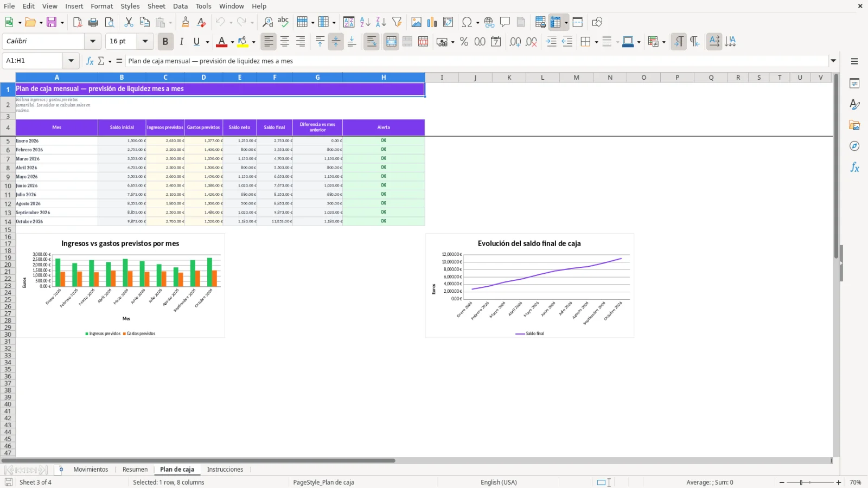Click the Copy icon

144,22
